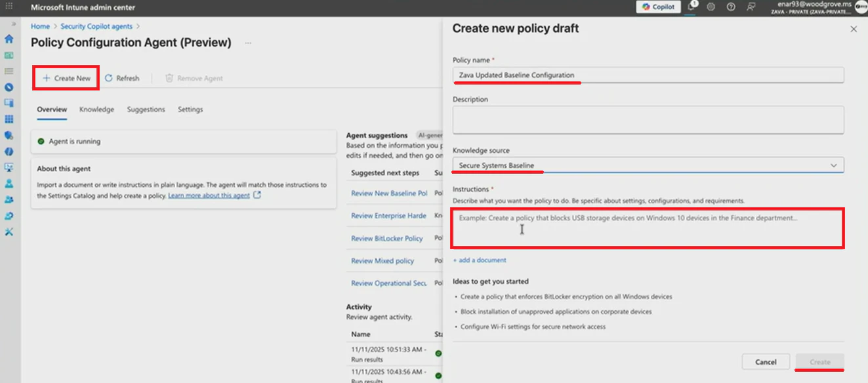Click into the Policy name field
Screen dimensions: 868x383
tap(648, 75)
